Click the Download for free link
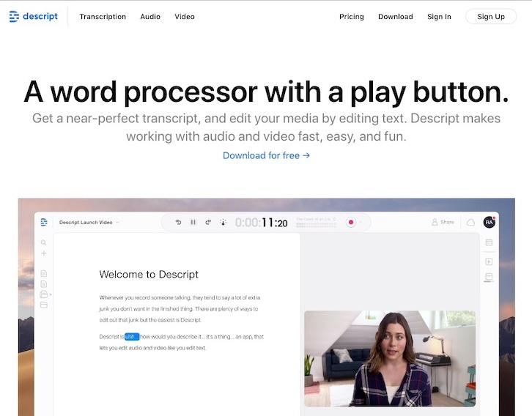This screenshot has height=416, width=532. (x=266, y=155)
